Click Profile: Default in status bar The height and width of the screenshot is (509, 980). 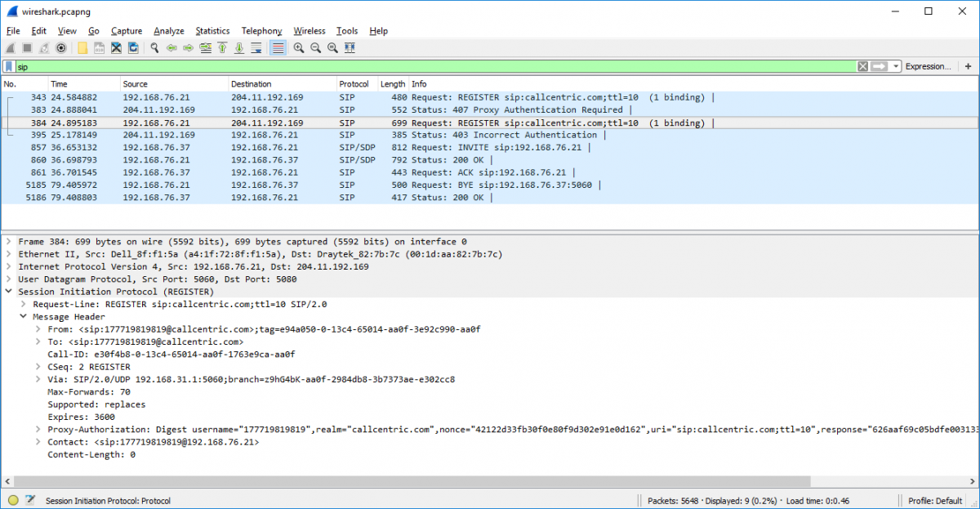[935, 501]
